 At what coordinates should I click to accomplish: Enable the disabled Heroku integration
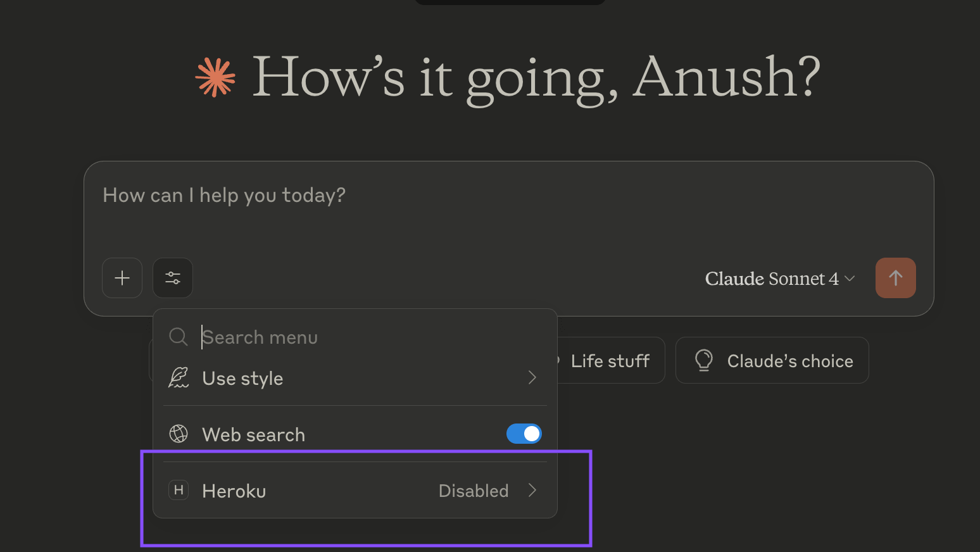474,490
